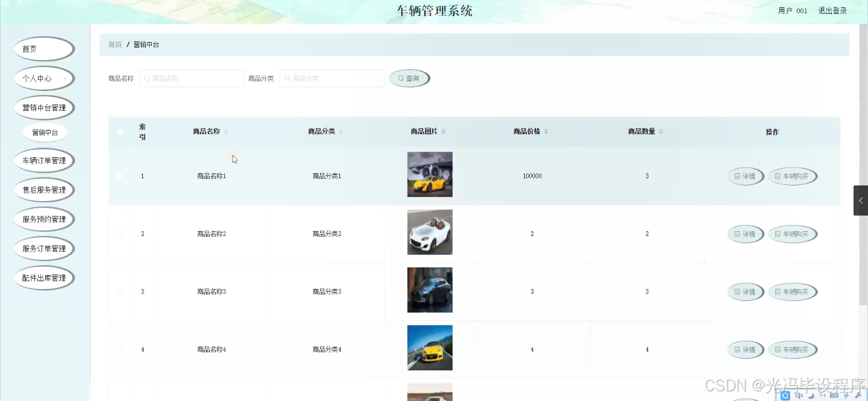Switch input language using the 中 icon

click(x=798, y=396)
